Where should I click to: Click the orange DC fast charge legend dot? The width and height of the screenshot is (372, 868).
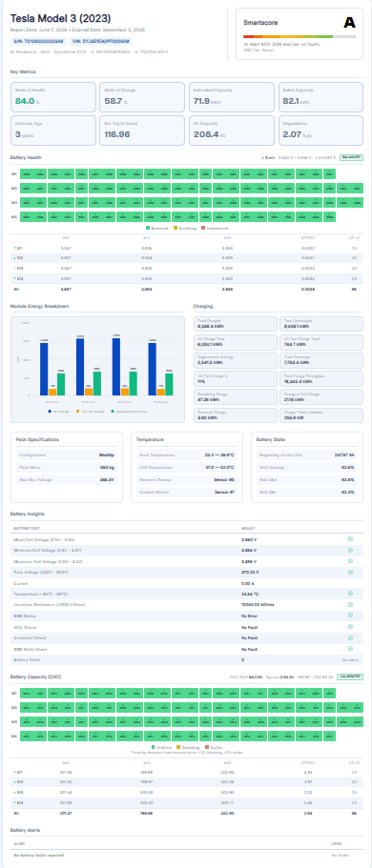tap(78, 412)
